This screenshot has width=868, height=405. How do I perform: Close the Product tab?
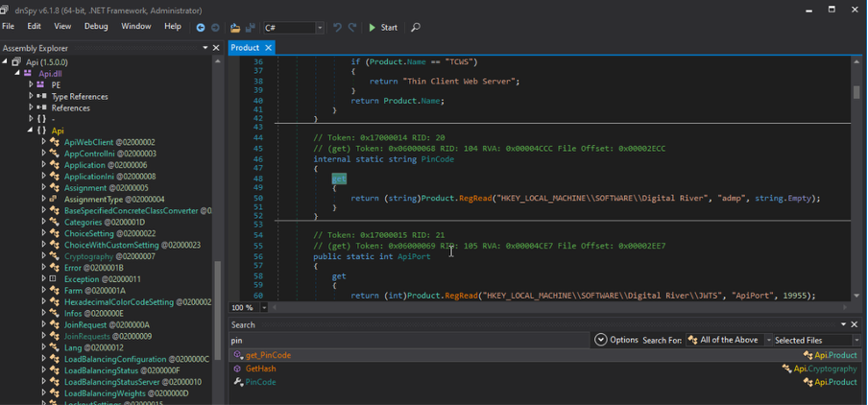(x=269, y=48)
